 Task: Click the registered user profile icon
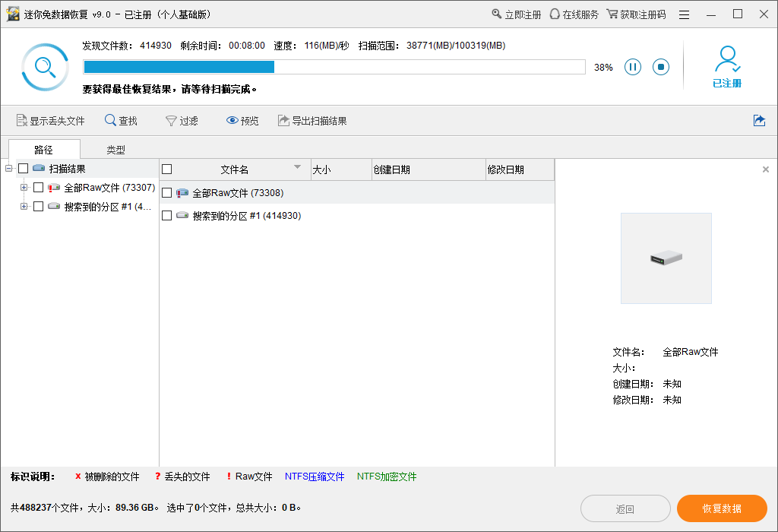click(727, 59)
